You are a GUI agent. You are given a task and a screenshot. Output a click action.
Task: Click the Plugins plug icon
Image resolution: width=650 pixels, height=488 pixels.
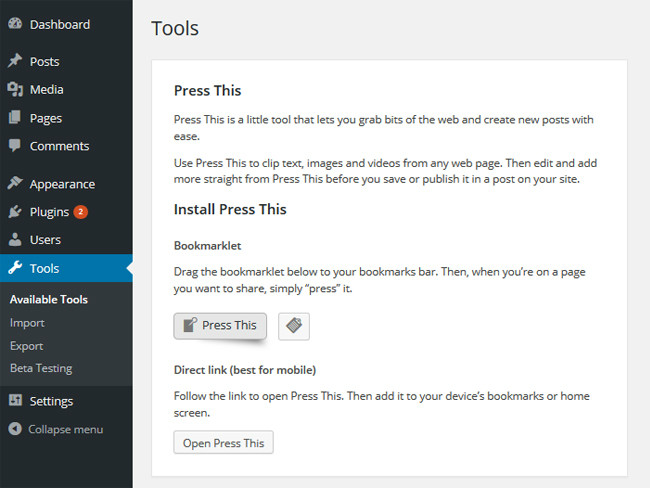(x=15, y=211)
